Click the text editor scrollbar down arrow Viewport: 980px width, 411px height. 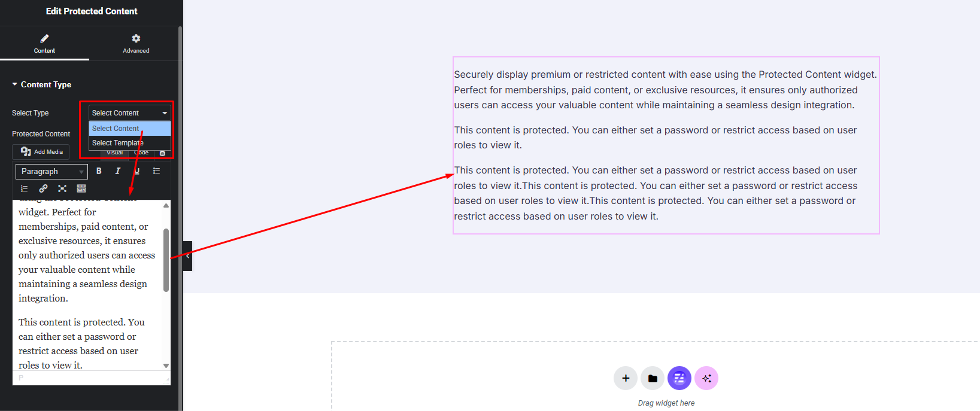[166, 366]
